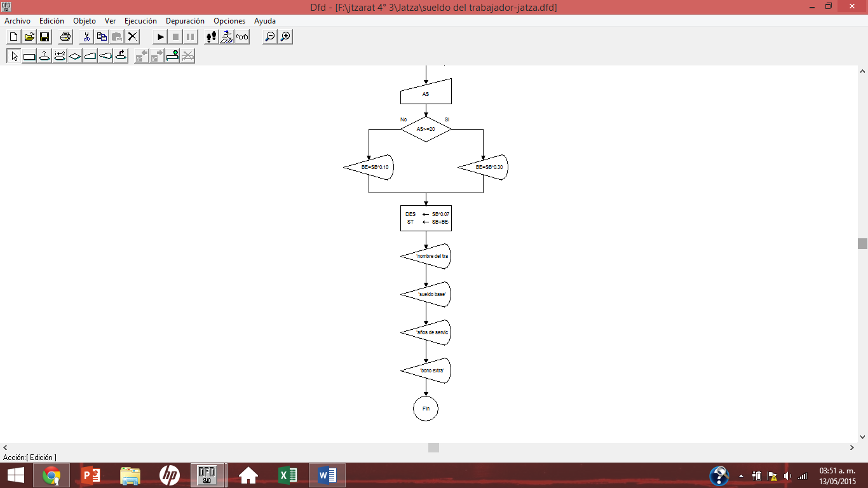The height and width of the screenshot is (488, 868).
Task: Click the zoom out magnifier
Action: (270, 37)
